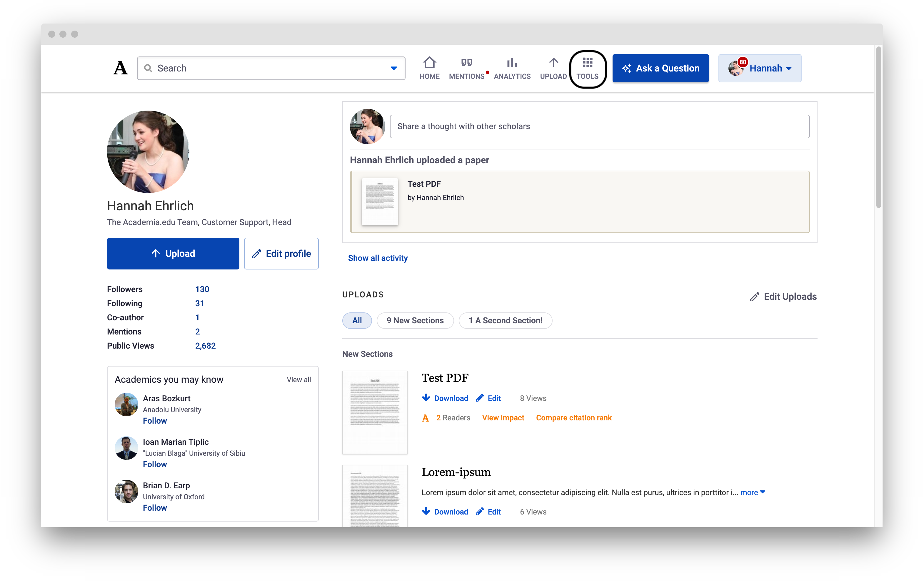Click '6 Views' text for Lorem-ipsum
Screen dimensions: 924x586
click(x=533, y=512)
